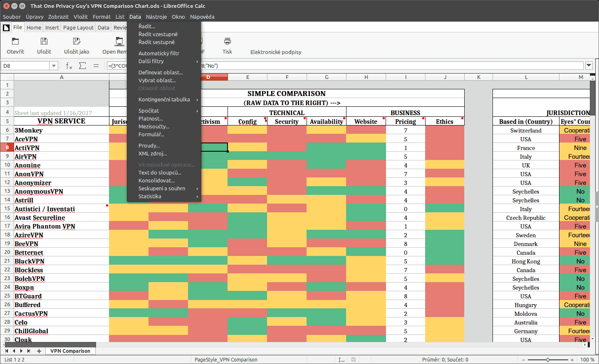Screen dimensions: 599x364
Task: Expand the Statistika submenu
Action: pos(164,197)
